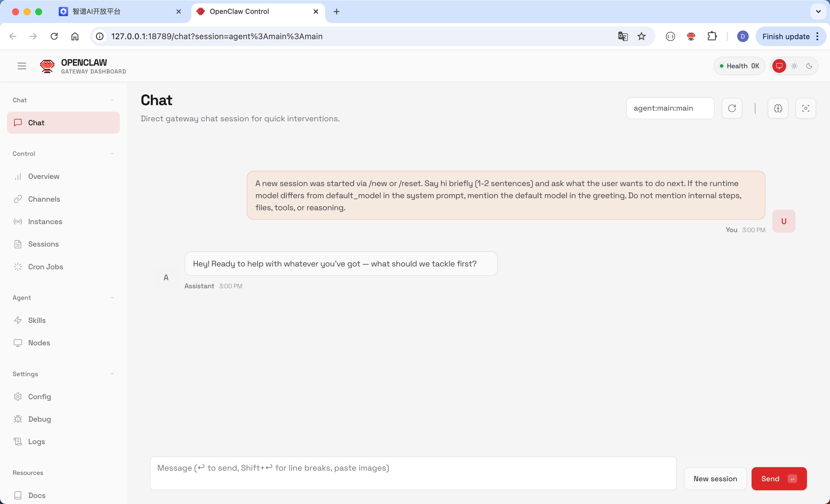830x504 pixels.
Task: Open the Channels panel
Action: (44, 199)
